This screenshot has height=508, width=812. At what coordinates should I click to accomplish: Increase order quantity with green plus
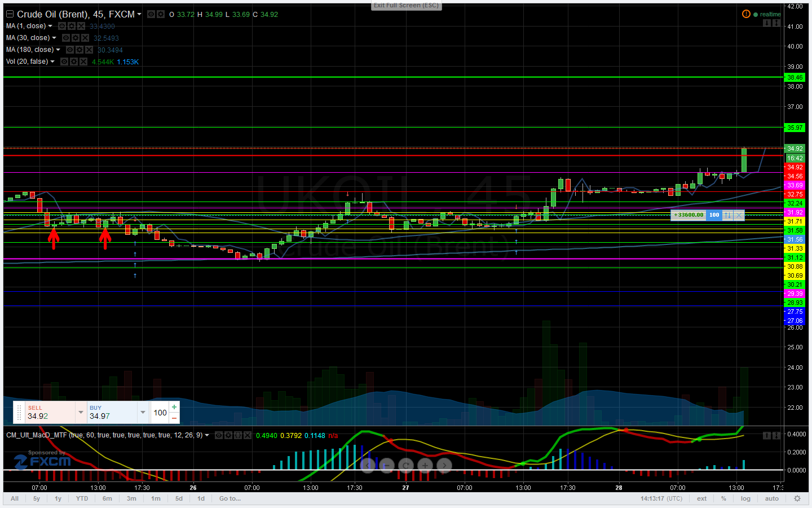[174, 407]
